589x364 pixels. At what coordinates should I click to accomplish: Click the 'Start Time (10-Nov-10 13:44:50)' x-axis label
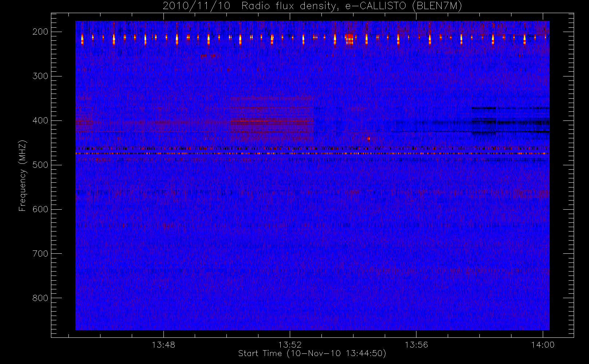click(x=312, y=353)
